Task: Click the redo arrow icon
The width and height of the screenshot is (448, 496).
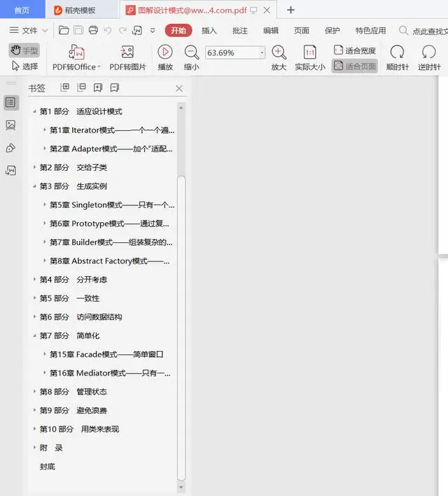Action: pyautogui.click(x=122, y=30)
